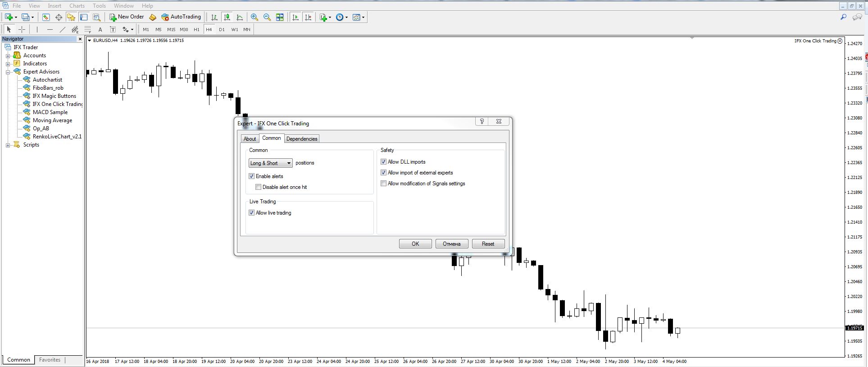Open the File menu

click(x=17, y=6)
